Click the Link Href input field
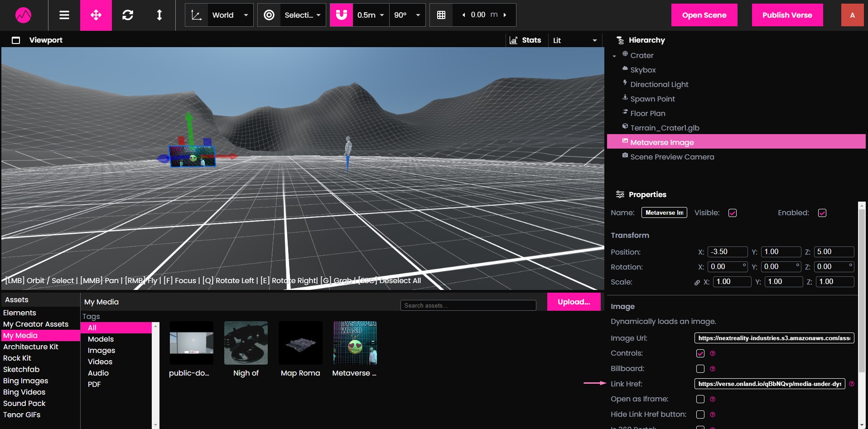Viewport: 868px width, 429px height. pyautogui.click(x=770, y=384)
